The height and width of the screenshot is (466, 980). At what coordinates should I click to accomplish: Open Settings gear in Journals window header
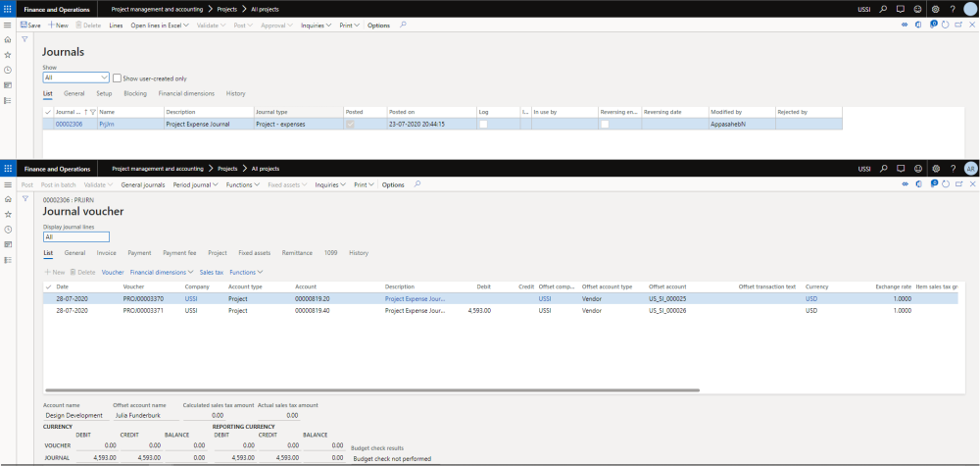[x=936, y=10]
